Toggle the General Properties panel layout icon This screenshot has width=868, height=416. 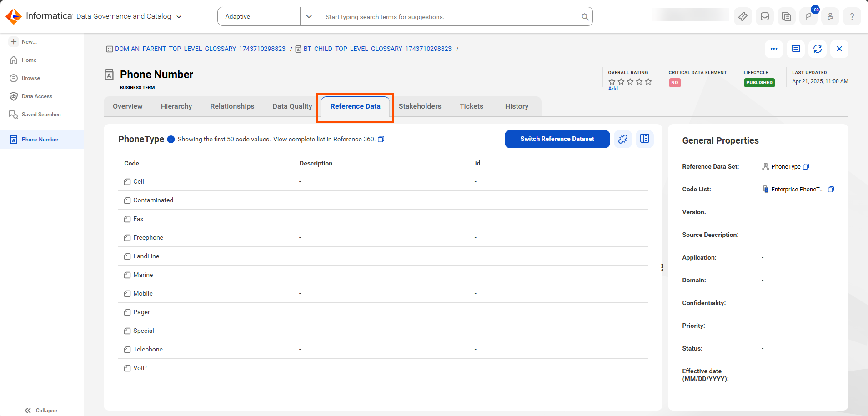[645, 139]
